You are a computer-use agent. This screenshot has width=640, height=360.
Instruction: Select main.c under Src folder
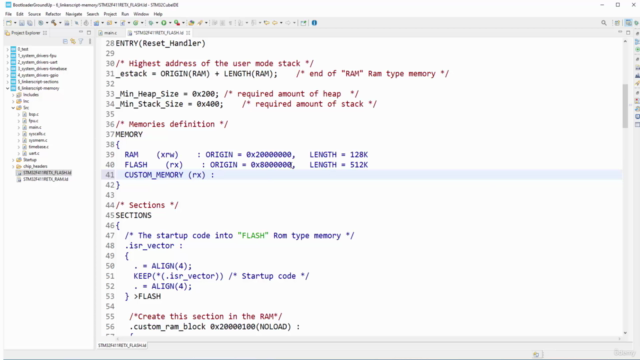coord(35,127)
